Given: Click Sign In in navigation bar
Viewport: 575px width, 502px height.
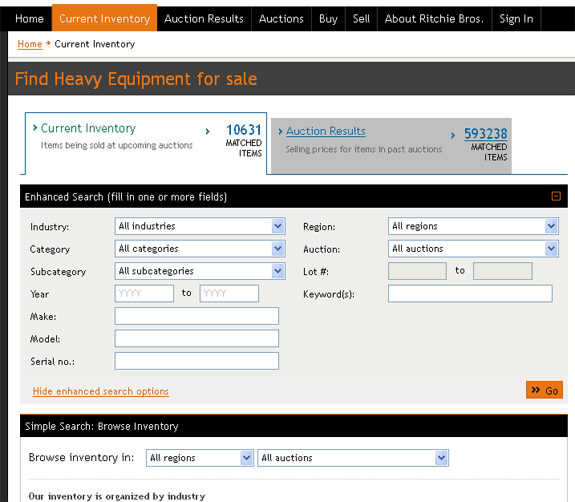Looking at the screenshot, I should [516, 19].
